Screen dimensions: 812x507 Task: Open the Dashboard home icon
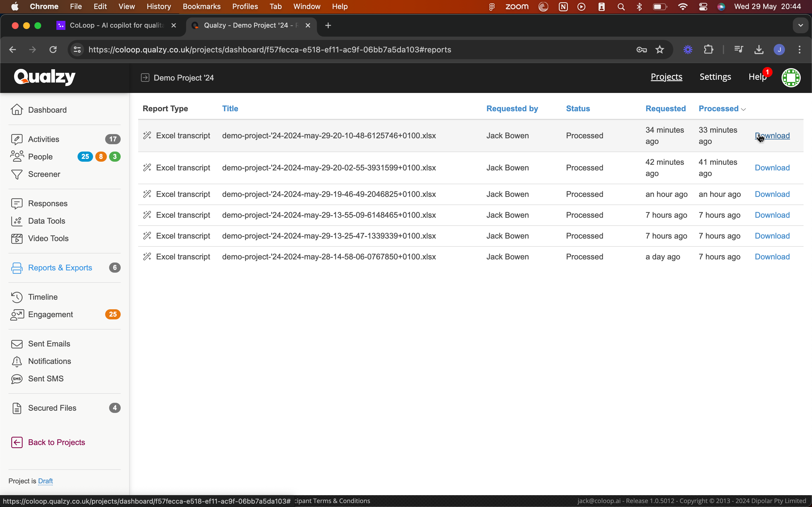point(16,110)
